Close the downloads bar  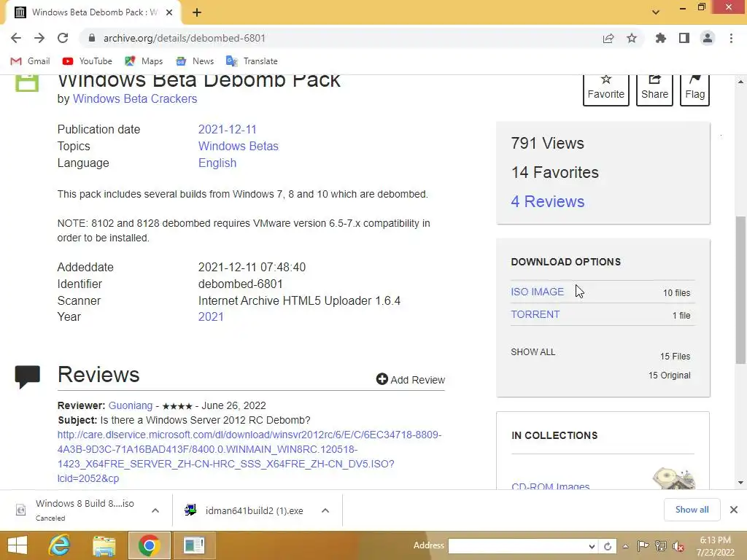(x=734, y=510)
